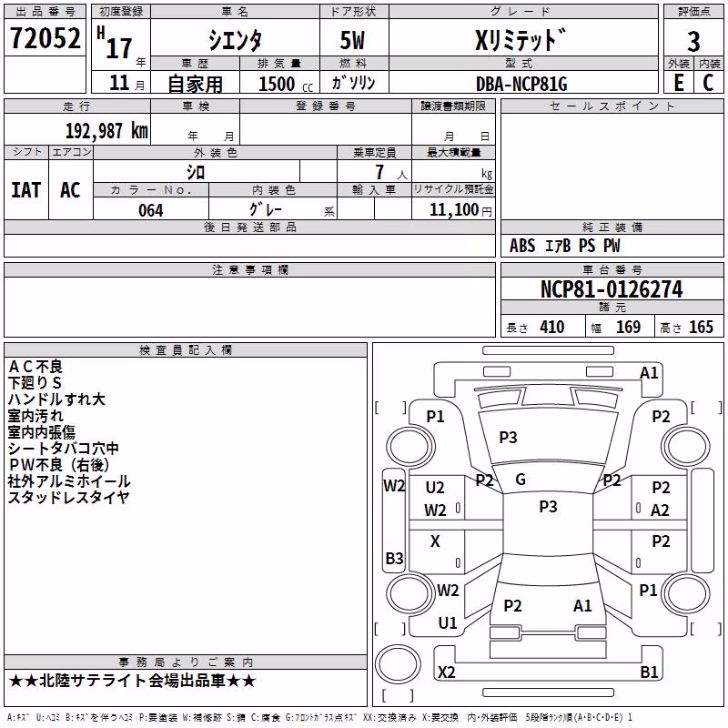Click P3 mark on roof
The image size is (728, 728).
click(548, 507)
